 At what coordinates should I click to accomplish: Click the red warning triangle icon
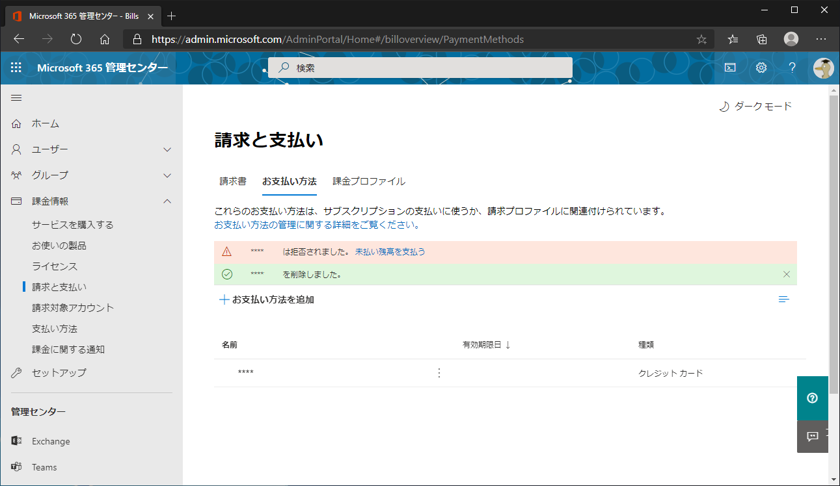click(227, 251)
